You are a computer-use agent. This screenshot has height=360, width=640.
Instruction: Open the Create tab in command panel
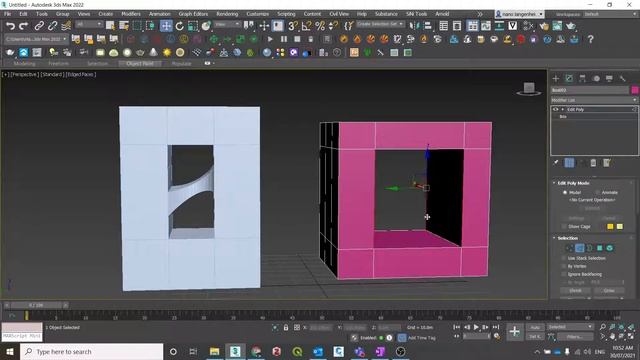click(556, 78)
